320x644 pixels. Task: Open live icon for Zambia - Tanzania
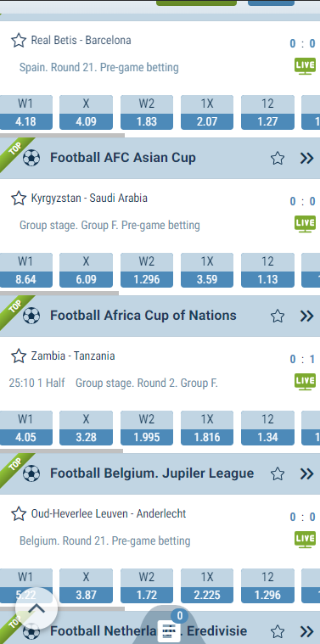coord(306,382)
